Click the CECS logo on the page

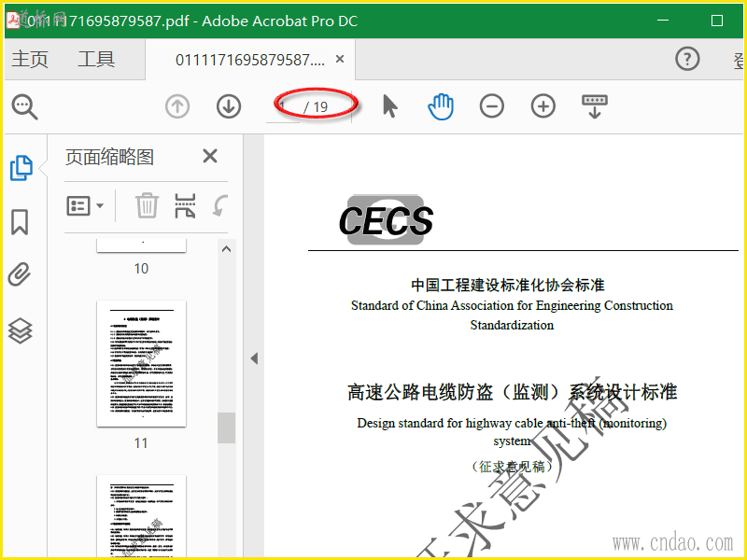[386, 220]
